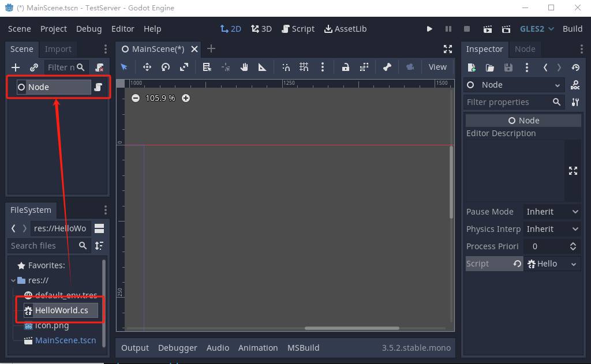Switch to the Import tab
The width and height of the screenshot is (591, 364).
pos(58,49)
